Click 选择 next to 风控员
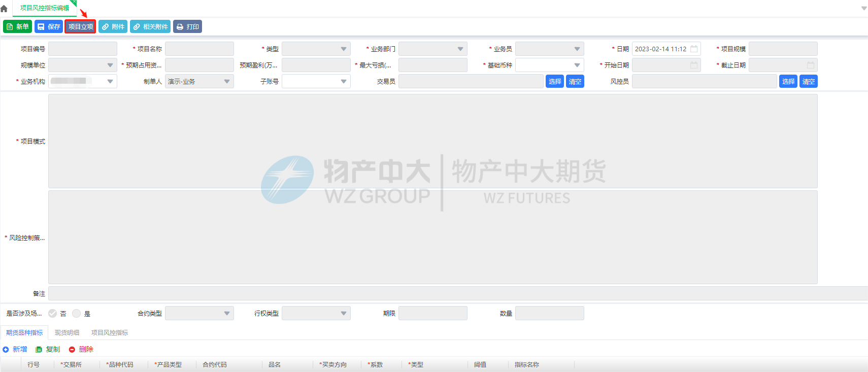The height and width of the screenshot is (372, 868). pos(788,81)
